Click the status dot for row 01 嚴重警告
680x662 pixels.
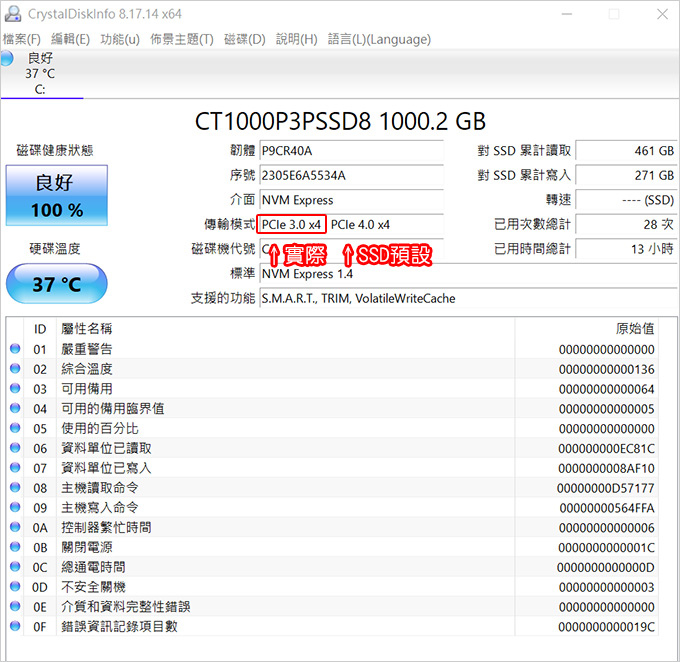pyautogui.click(x=15, y=349)
